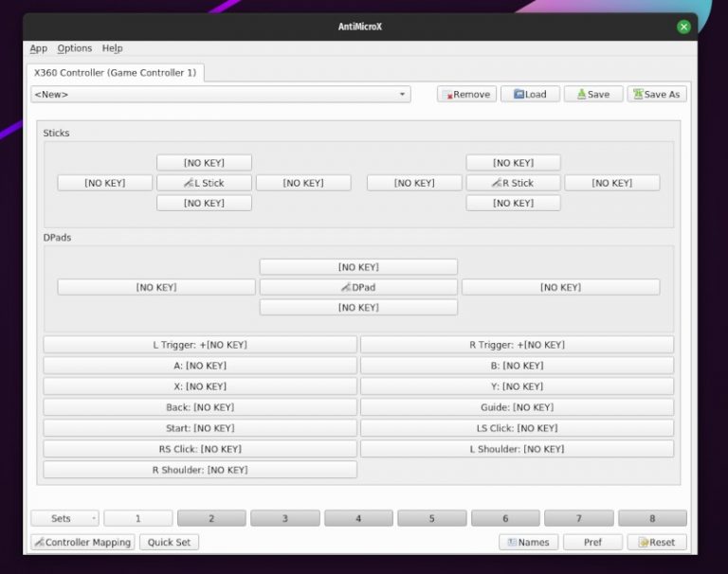
Task: Open the App menu
Action: pos(39,48)
